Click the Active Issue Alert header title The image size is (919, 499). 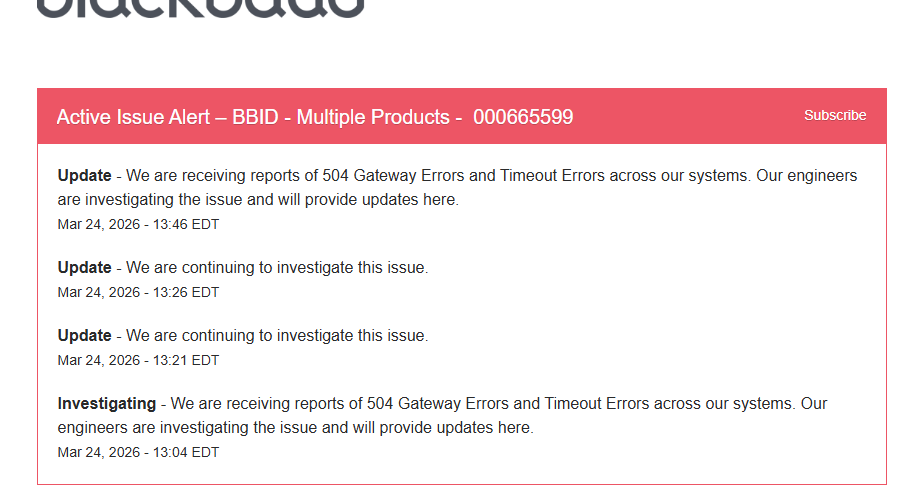315,117
